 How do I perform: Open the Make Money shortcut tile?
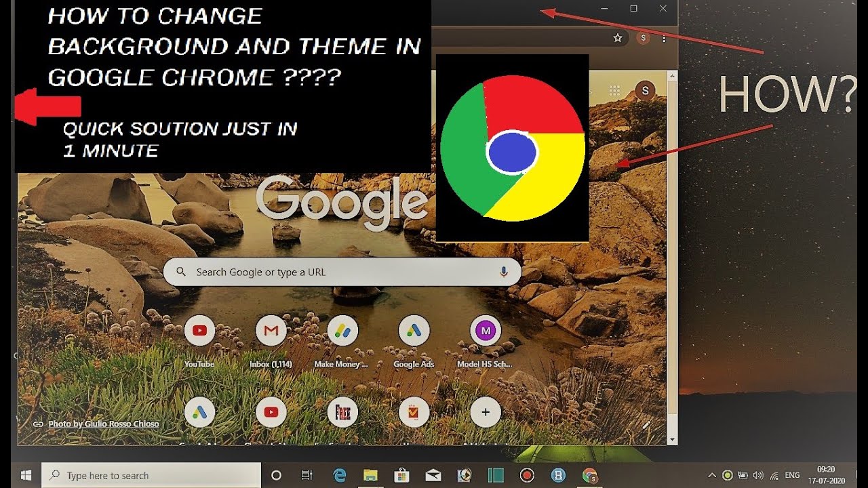[342, 331]
